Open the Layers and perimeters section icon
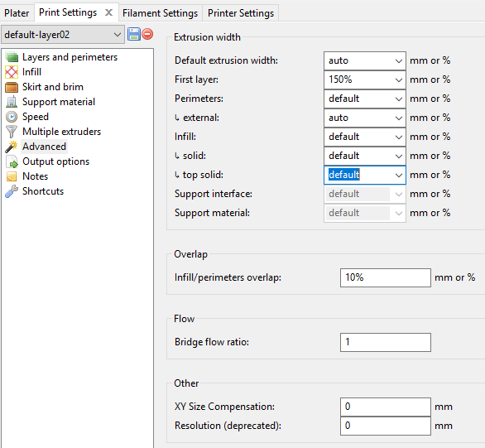This screenshot has height=448, width=485. tap(12, 57)
